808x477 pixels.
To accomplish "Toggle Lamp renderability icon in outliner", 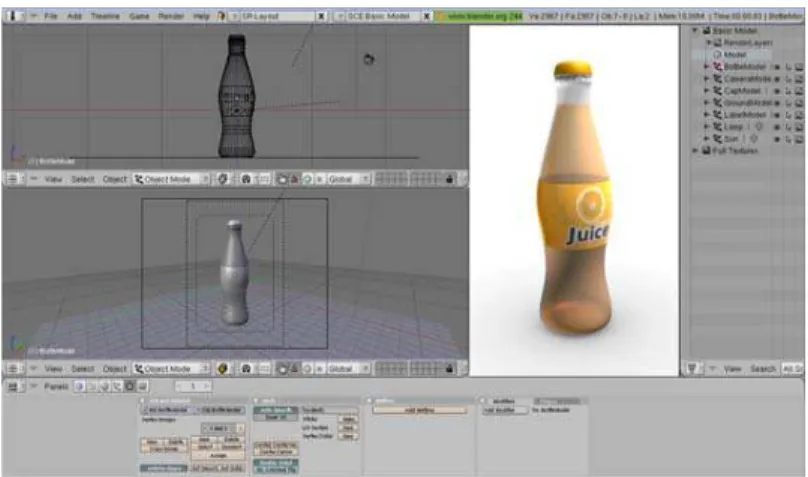I will tap(799, 127).
